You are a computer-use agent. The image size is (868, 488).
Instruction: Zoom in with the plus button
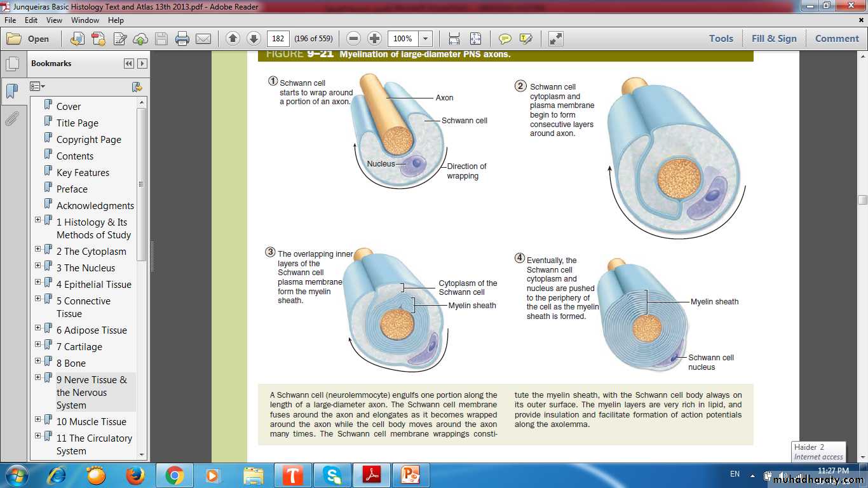coord(375,39)
